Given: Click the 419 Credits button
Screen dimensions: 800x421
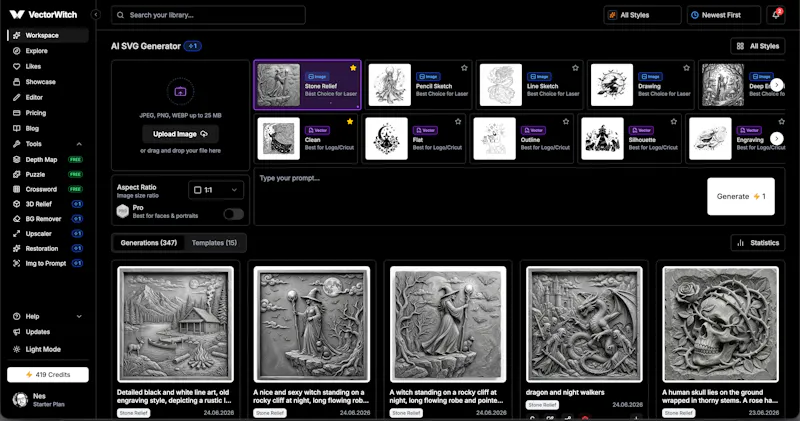Looking at the screenshot, I should 48,375.
